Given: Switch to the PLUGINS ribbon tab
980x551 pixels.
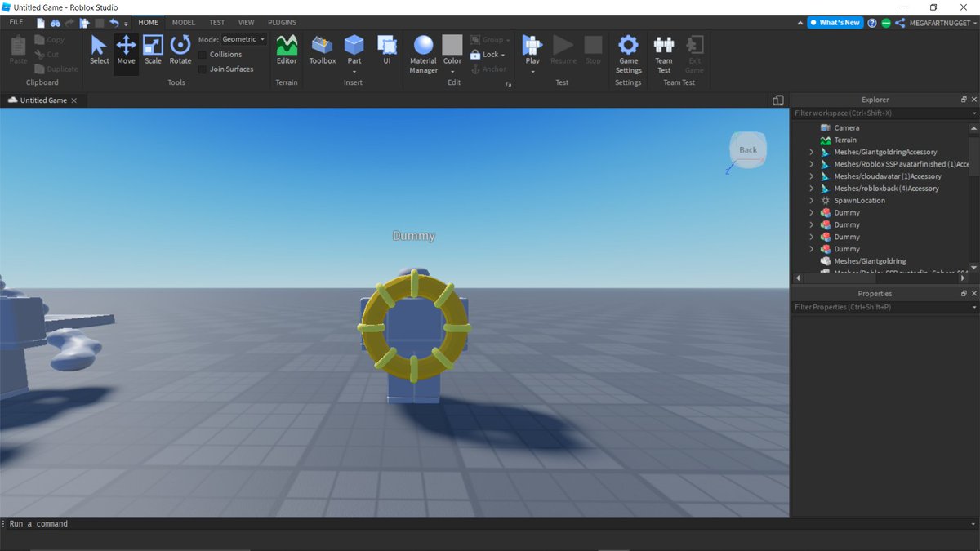Looking at the screenshot, I should point(282,23).
